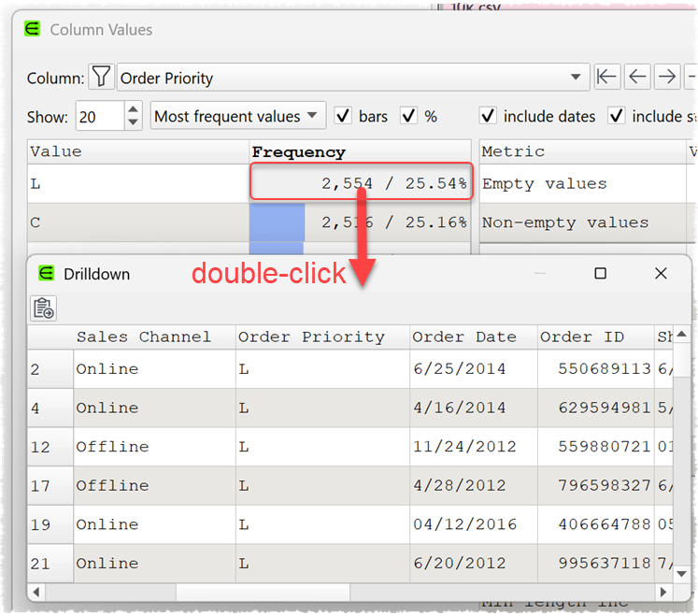Close the Drilldown window
This screenshot has height=616, width=698.
click(661, 273)
